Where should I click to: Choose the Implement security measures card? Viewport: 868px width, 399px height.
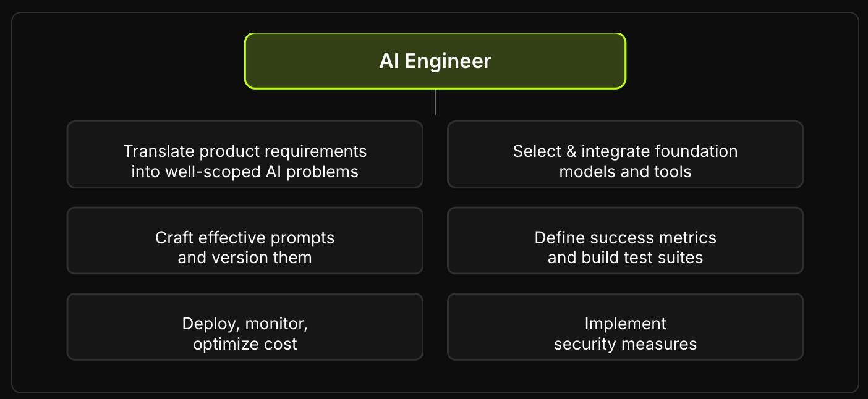(x=625, y=327)
